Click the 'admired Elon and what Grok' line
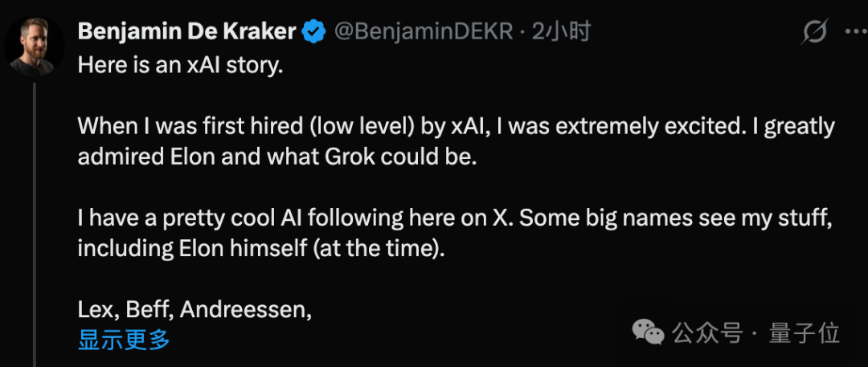868x367 pixels. [277, 157]
